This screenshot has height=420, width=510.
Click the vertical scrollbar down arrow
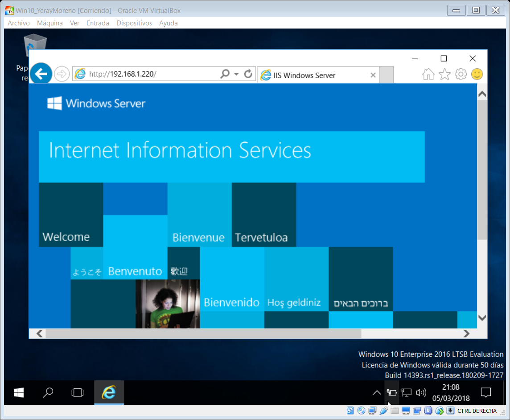point(482,318)
